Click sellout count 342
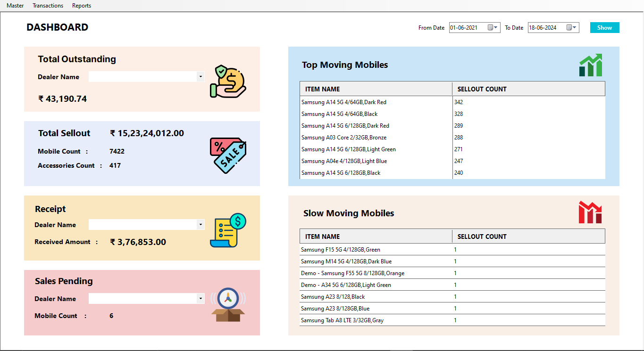 pos(459,102)
